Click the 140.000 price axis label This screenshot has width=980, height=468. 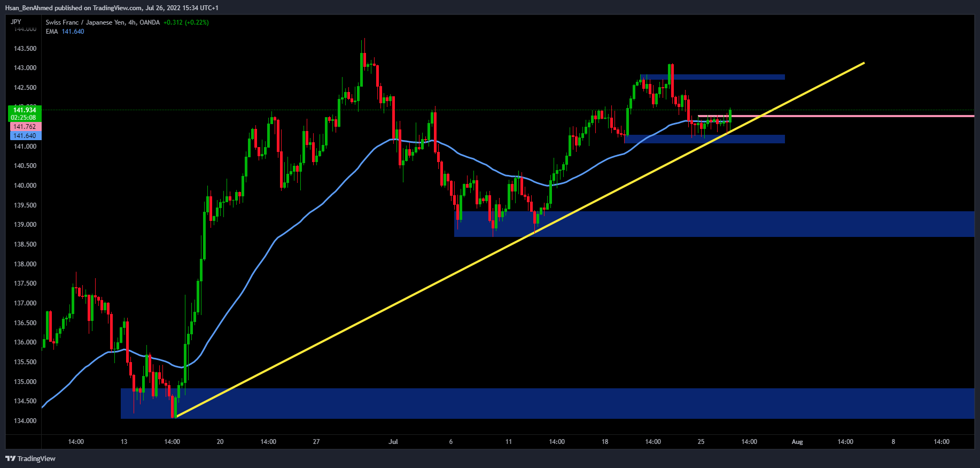[x=25, y=186]
